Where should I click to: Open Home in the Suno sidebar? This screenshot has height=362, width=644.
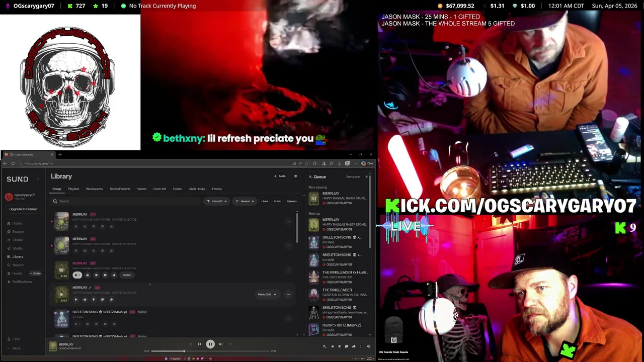click(17, 223)
